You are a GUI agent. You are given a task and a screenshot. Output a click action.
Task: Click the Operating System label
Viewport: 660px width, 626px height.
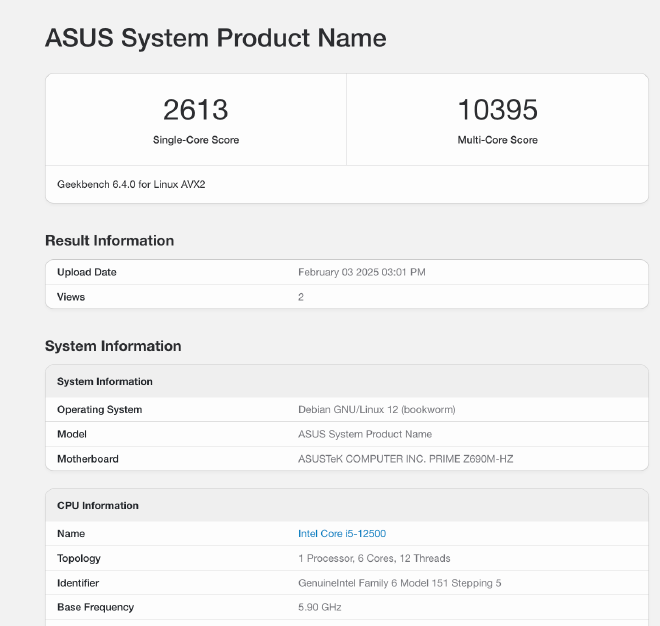(99, 410)
